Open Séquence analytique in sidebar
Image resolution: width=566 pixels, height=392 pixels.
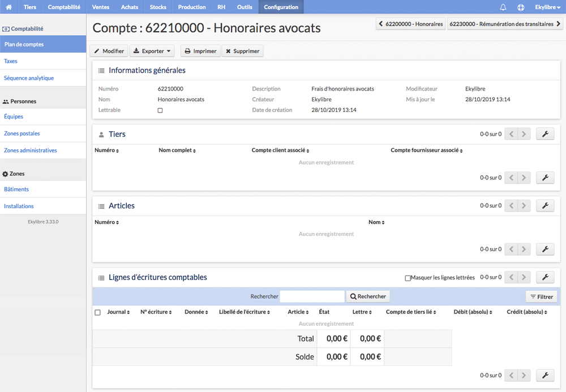(x=43, y=78)
